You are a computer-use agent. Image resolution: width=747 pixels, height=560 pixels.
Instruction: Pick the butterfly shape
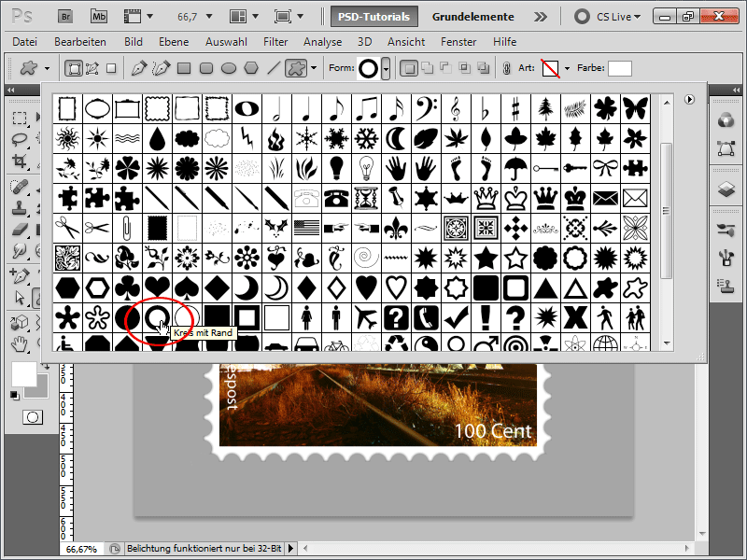click(x=636, y=108)
